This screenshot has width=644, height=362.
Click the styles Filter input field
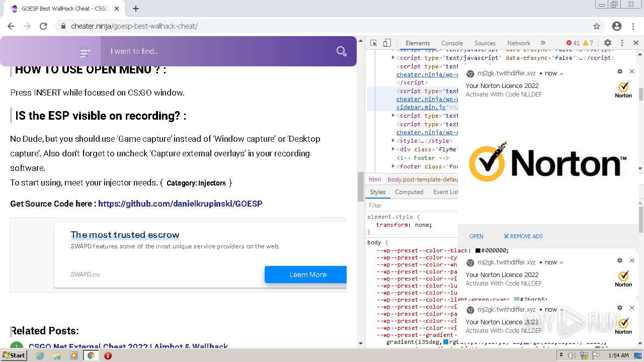(412, 206)
